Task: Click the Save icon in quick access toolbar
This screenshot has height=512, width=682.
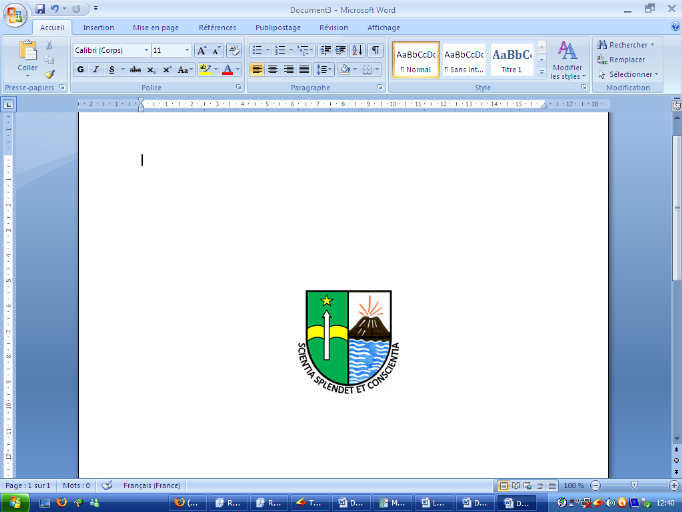Action: 41,8
